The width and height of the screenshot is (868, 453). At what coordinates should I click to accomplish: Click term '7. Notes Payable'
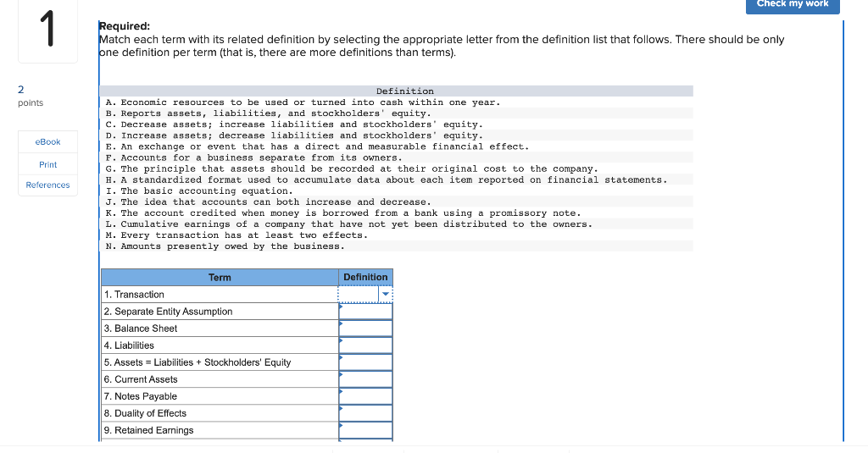click(141, 396)
